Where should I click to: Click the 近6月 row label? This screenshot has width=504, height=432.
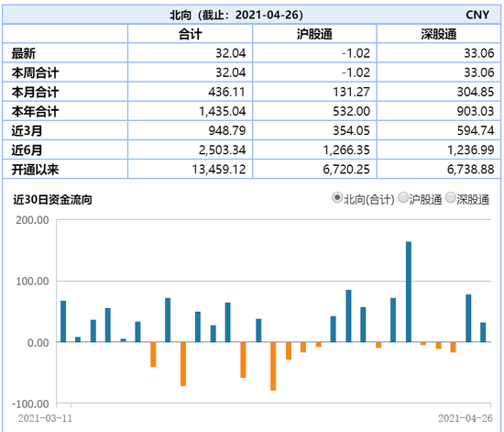(27, 150)
